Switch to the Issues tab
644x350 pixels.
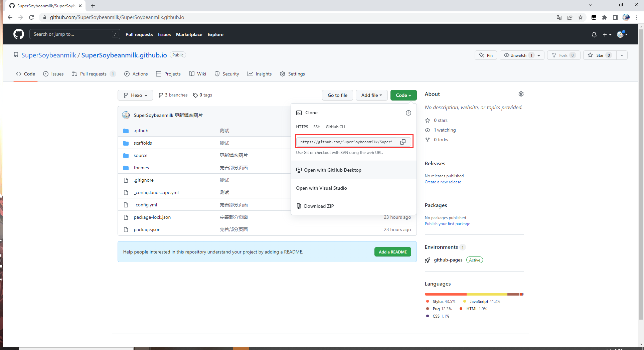(x=53, y=74)
